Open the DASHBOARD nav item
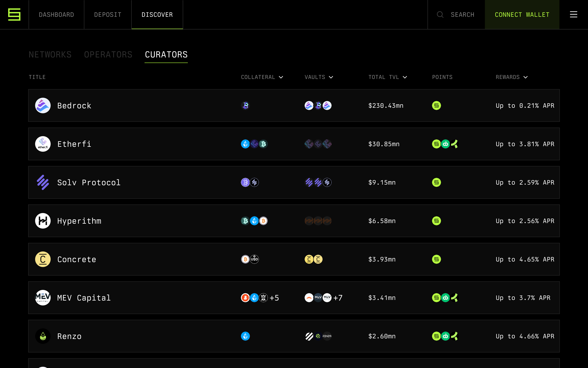Image resolution: width=588 pixels, height=368 pixels. (x=56, y=15)
